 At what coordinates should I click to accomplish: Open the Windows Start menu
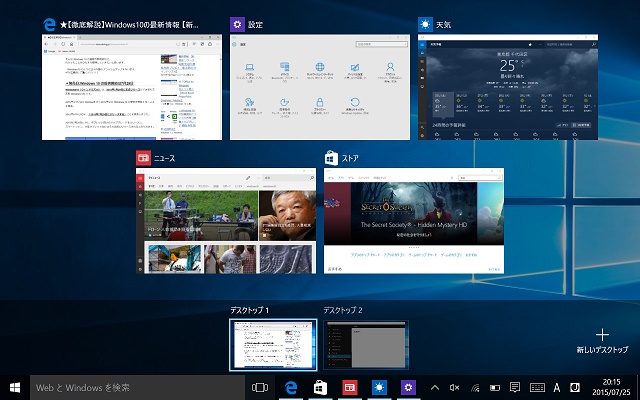[15, 387]
